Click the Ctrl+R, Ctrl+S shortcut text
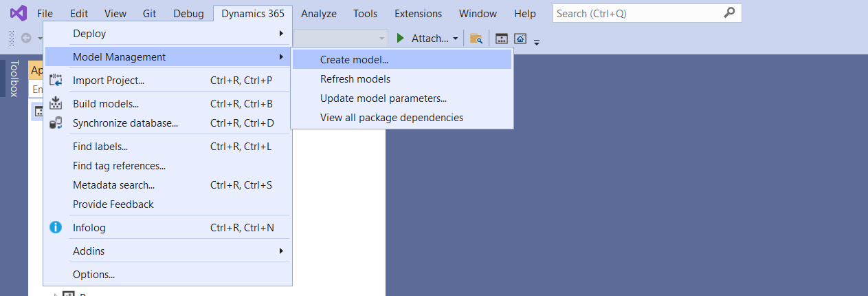The width and height of the screenshot is (868, 296). pos(241,184)
